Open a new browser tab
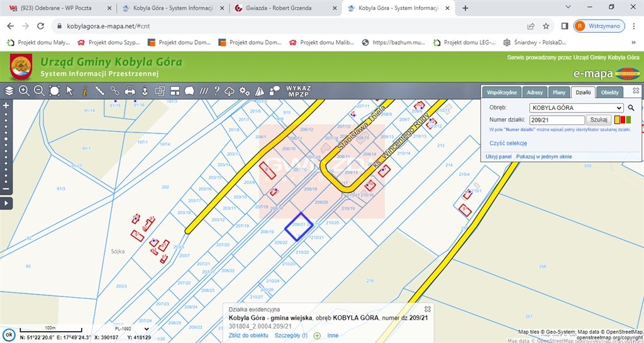Image resolution: width=644 pixels, height=343 pixels. point(465,8)
